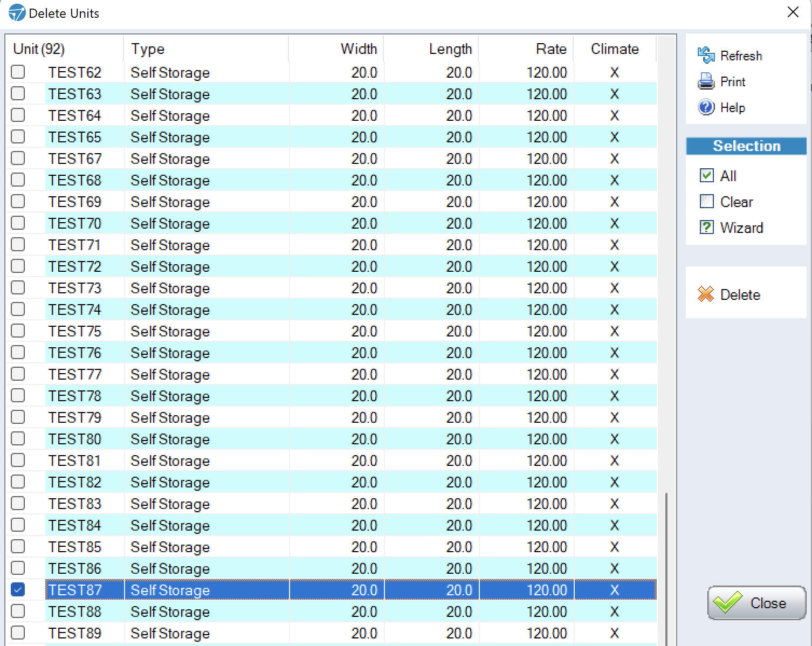Screen dimensions: 812x646
Task: Click the 20.0 length in TEST70 row
Action: (459, 223)
